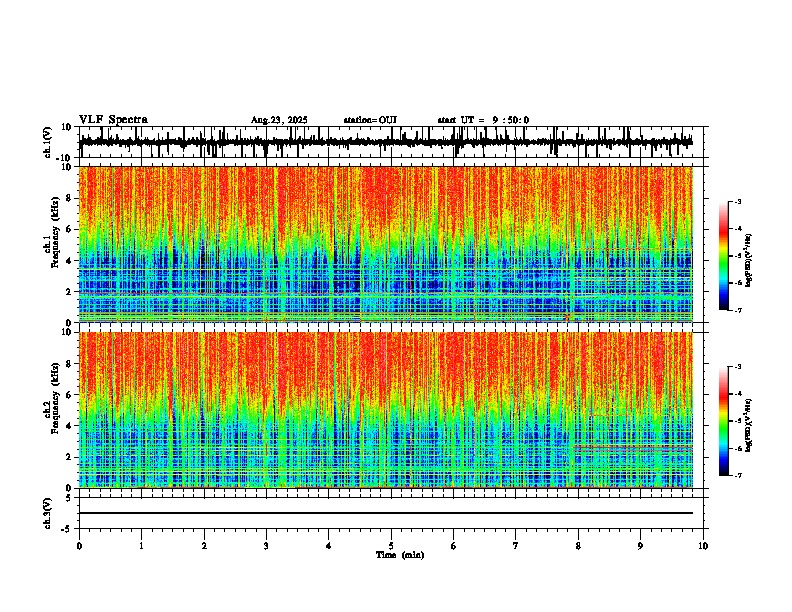Click the ch.1 color bar title log(PSD)
Image resolution: width=792 pixels, height=612 pixels.
click(x=749, y=260)
